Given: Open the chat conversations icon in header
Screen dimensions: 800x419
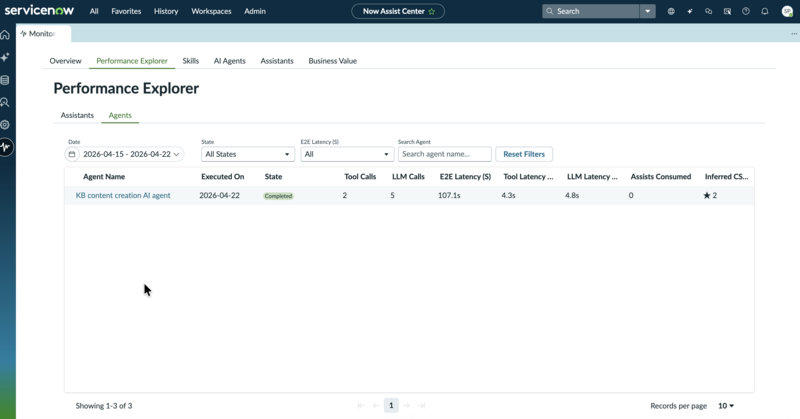Looking at the screenshot, I should point(708,11).
